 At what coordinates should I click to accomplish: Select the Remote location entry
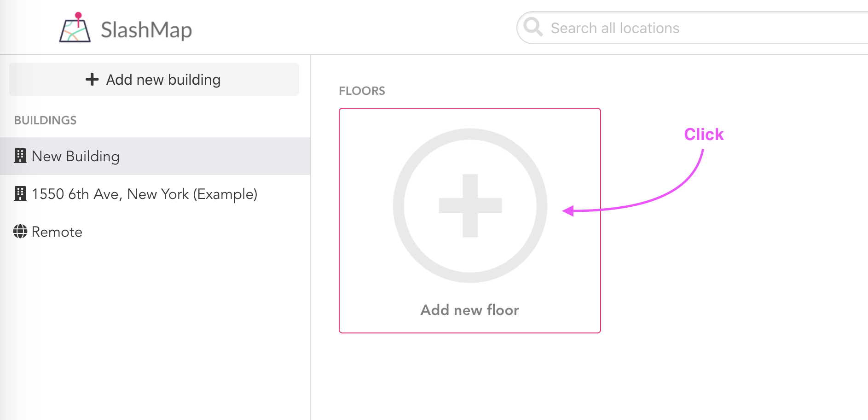[155, 232]
